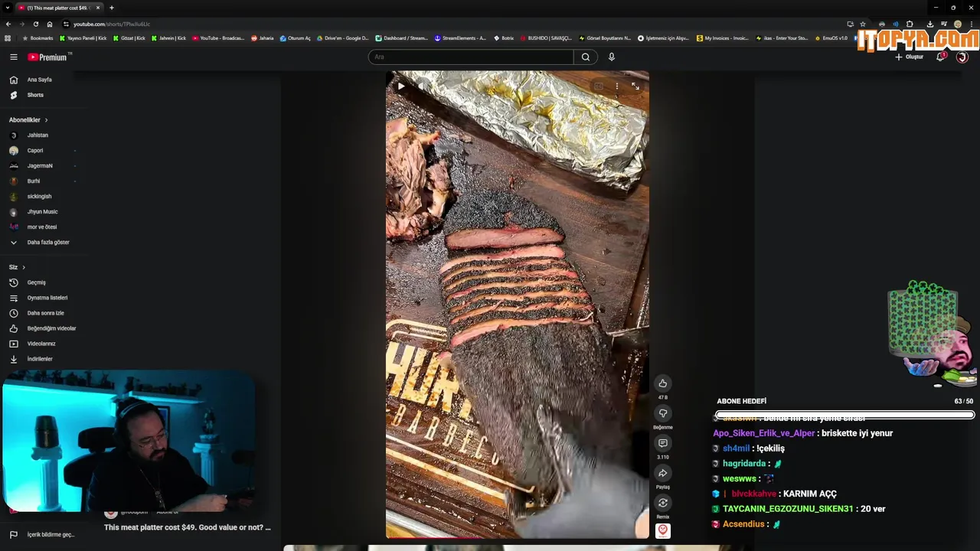Open the Short's sound thumbnail

[x=663, y=530]
